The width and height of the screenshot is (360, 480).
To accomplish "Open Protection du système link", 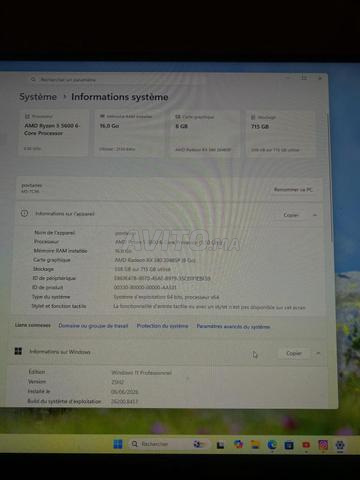I will [162, 326].
